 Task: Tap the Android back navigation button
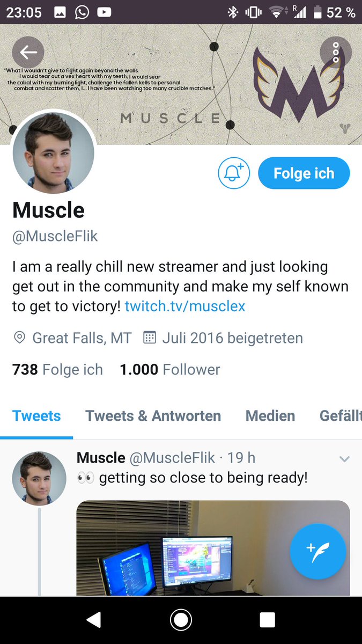click(x=93, y=620)
